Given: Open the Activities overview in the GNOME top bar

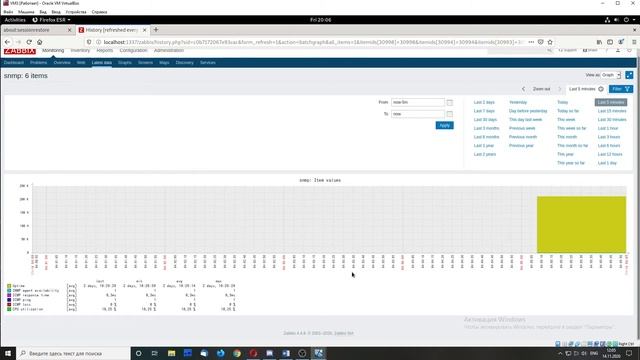Looking at the screenshot, I should (x=15, y=20).
